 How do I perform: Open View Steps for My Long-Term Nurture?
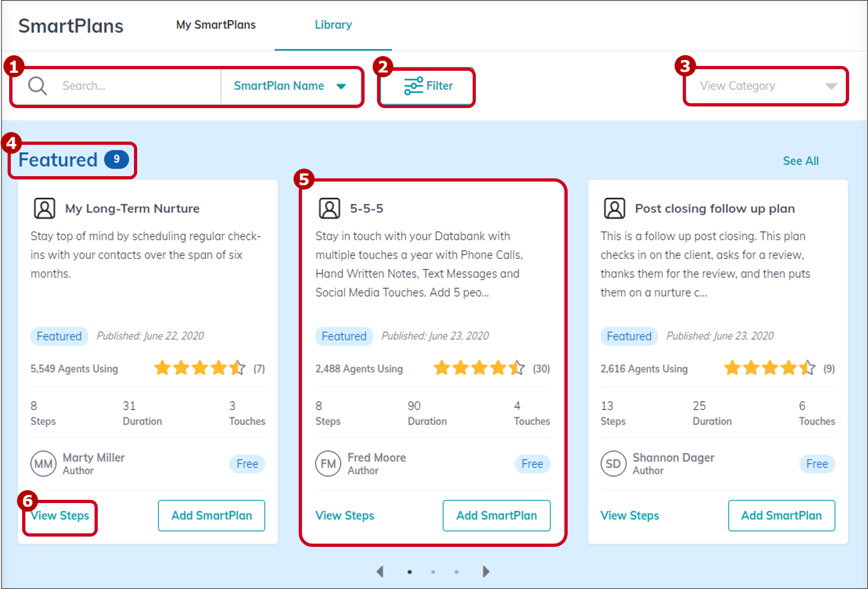tap(59, 516)
